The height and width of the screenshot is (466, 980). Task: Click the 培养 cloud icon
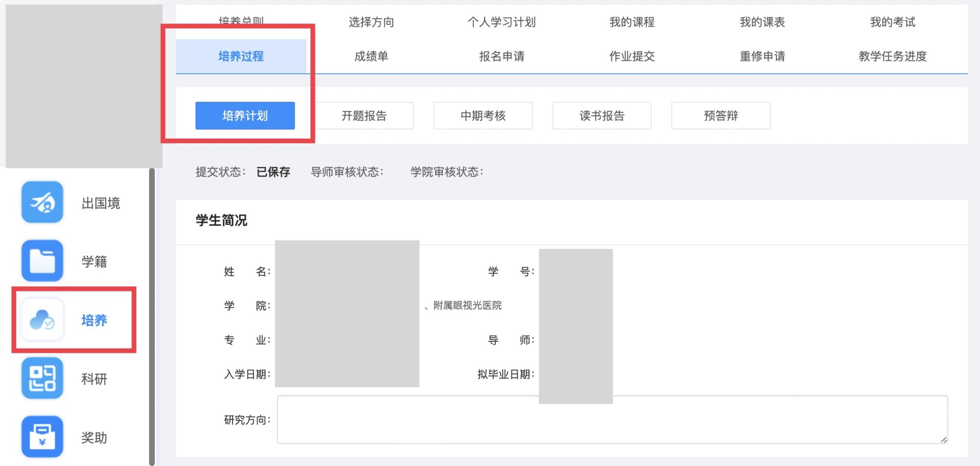[x=42, y=320]
